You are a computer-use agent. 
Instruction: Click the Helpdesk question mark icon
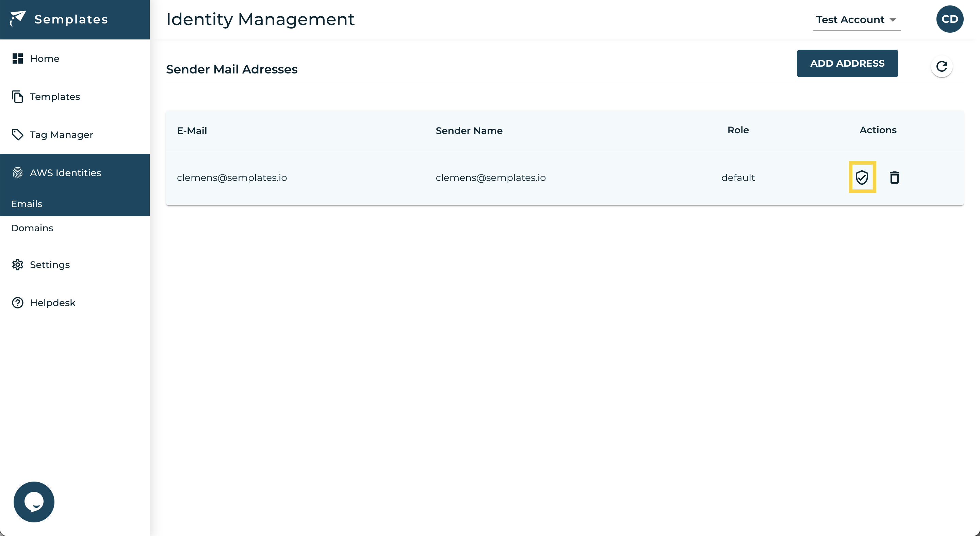click(17, 303)
